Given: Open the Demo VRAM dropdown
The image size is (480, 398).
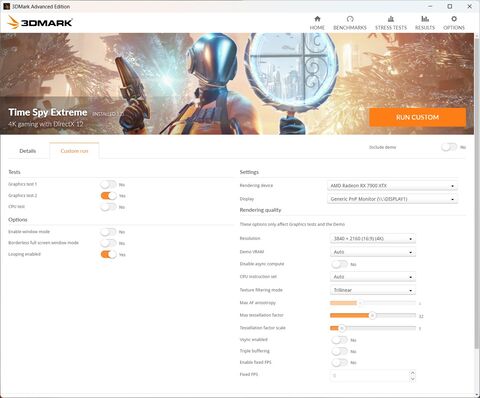Looking at the screenshot, I should click(373, 252).
